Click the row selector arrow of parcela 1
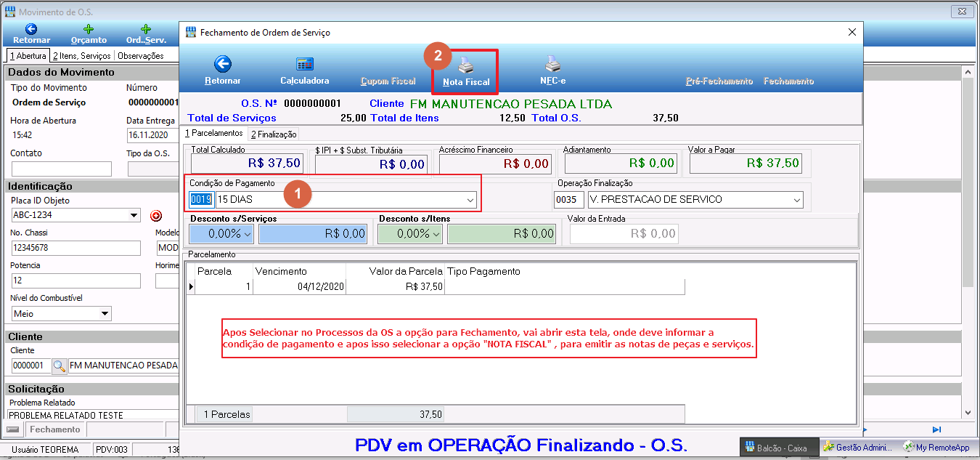 point(192,286)
